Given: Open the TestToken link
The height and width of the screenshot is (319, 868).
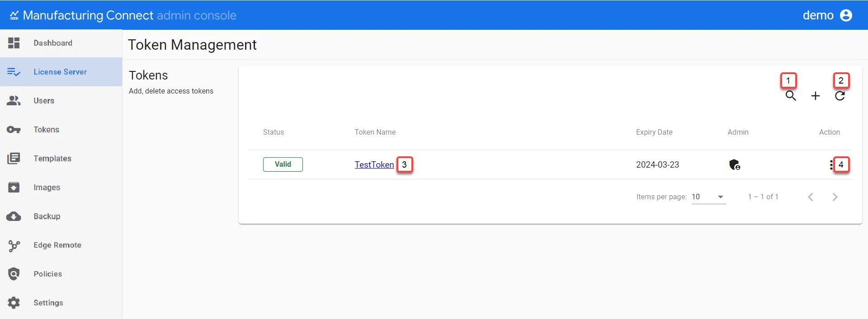Looking at the screenshot, I should tap(374, 165).
